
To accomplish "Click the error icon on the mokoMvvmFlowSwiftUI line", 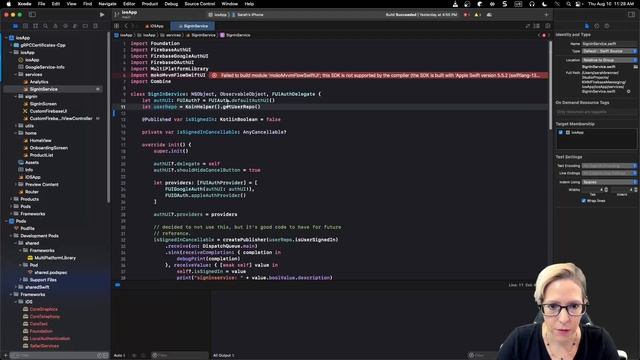I will pos(214,76).
